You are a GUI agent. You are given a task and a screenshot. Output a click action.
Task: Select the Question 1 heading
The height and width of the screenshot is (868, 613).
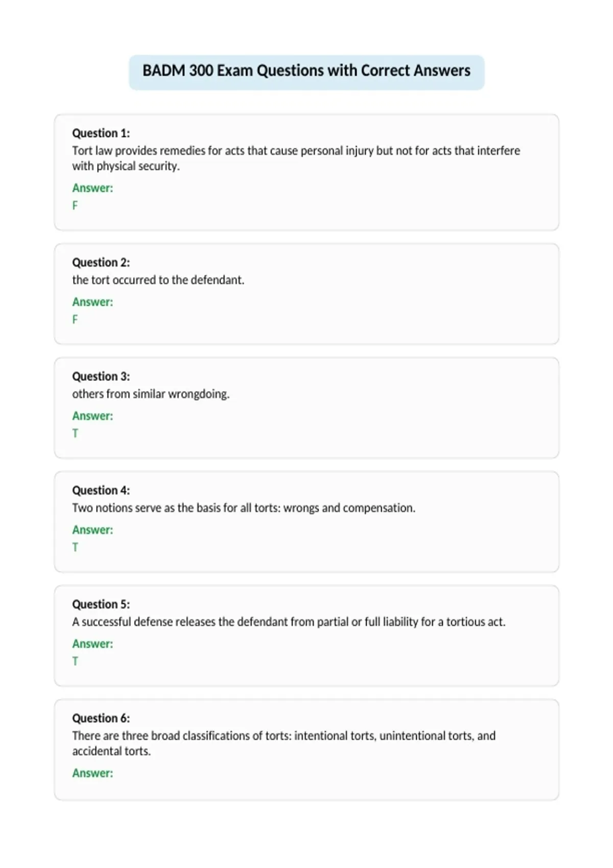click(x=101, y=133)
